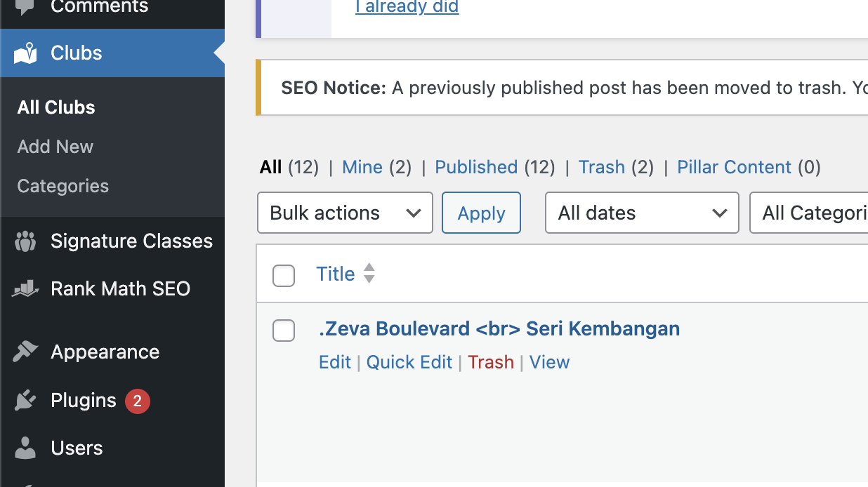Click the Signature Classes group icon
Screen dimensions: 868x487
[x=25, y=241]
